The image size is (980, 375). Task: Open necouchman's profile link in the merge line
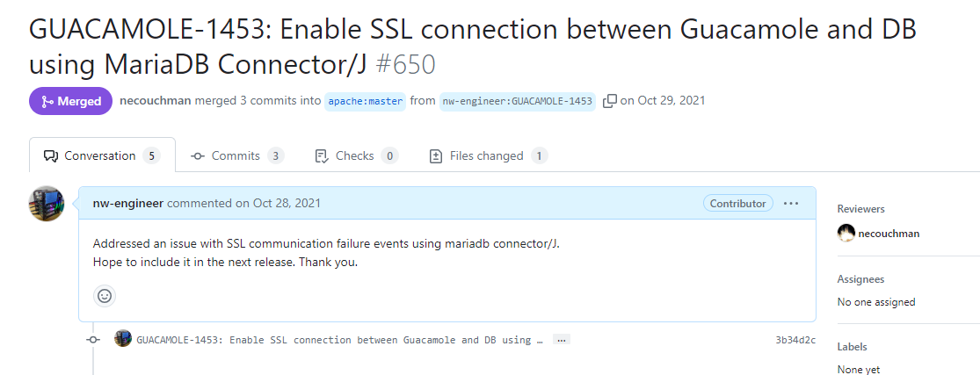155,101
